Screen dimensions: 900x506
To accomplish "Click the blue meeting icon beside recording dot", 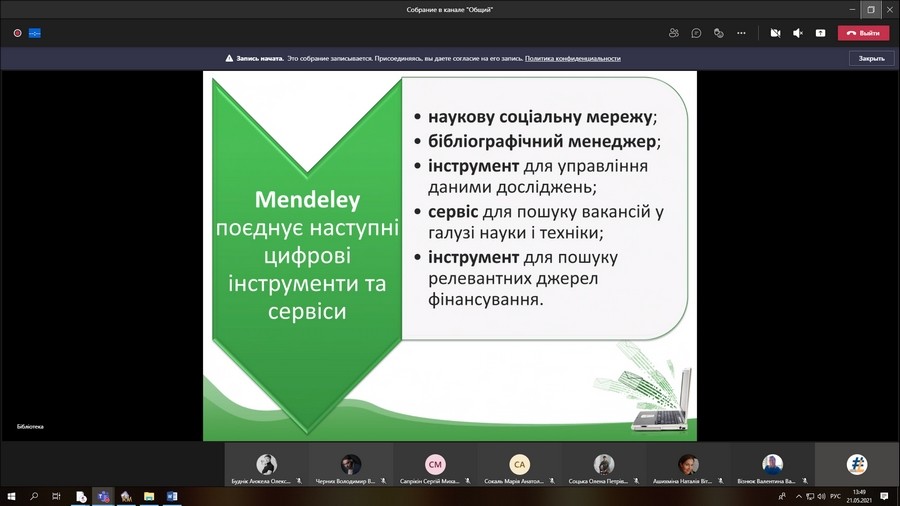I will point(35,33).
